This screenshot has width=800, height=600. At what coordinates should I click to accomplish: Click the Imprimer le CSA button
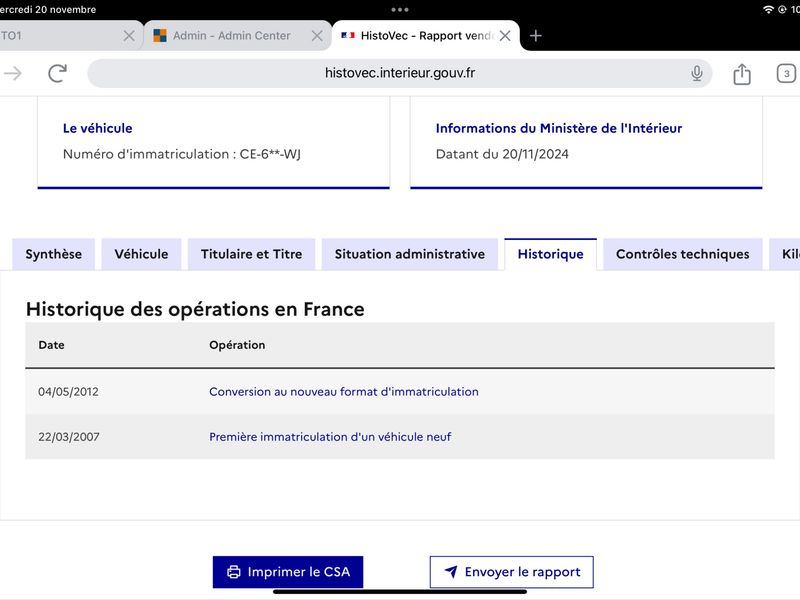point(288,572)
